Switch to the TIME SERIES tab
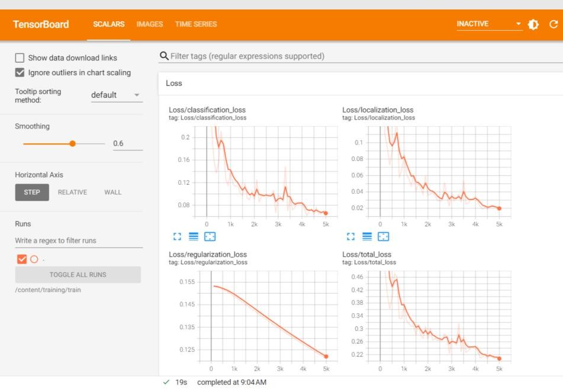The width and height of the screenshot is (563, 392). tap(196, 24)
